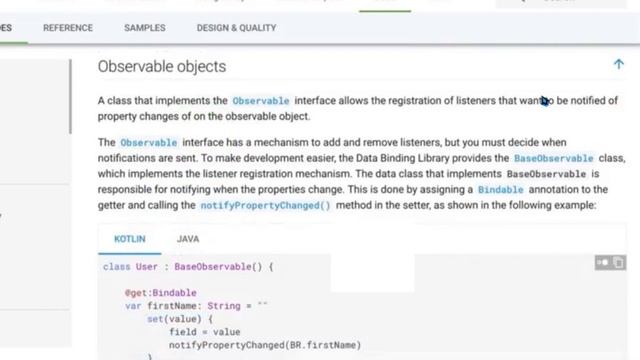This screenshot has height=360, width=640.
Task: Follow the Bindable annotation link
Action: [500, 190]
